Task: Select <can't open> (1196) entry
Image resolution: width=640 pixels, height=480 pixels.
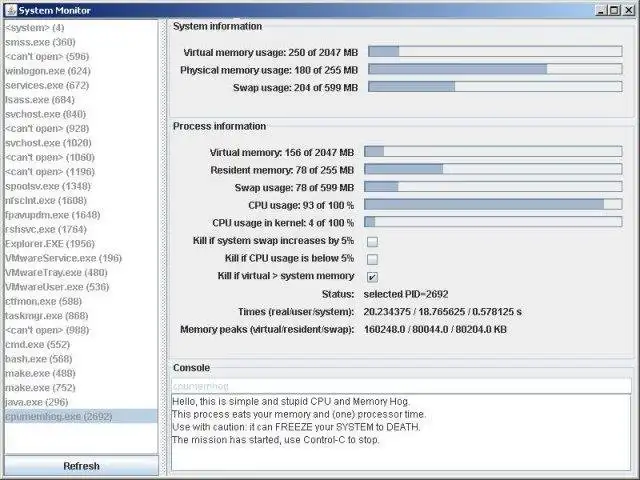Action: click(x=81, y=171)
